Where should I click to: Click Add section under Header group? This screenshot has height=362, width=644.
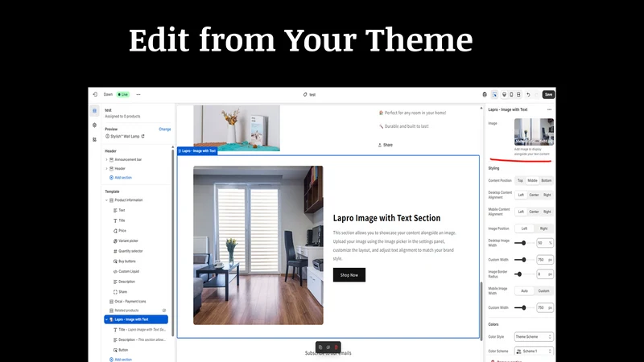pos(120,178)
